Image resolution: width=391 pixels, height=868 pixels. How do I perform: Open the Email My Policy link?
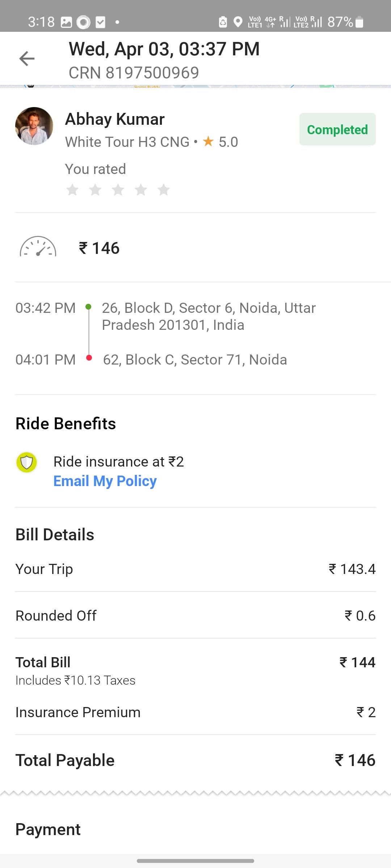coord(105,481)
